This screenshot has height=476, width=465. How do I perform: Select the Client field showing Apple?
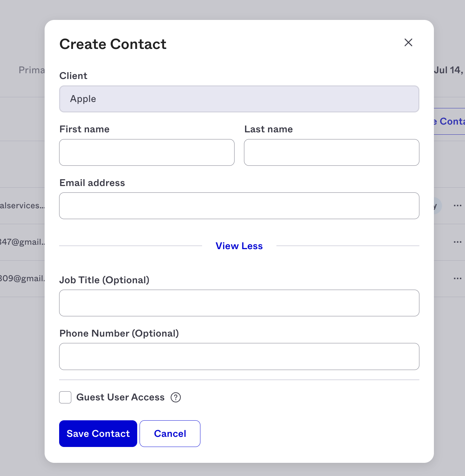point(239,99)
